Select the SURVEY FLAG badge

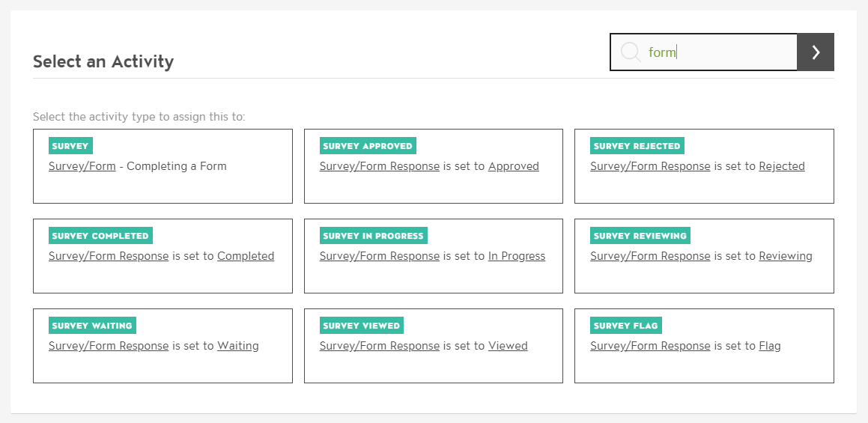[625, 326]
